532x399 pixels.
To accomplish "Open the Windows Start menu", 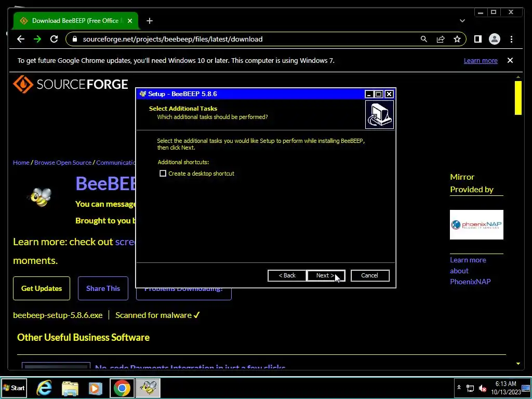I will point(14,388).
